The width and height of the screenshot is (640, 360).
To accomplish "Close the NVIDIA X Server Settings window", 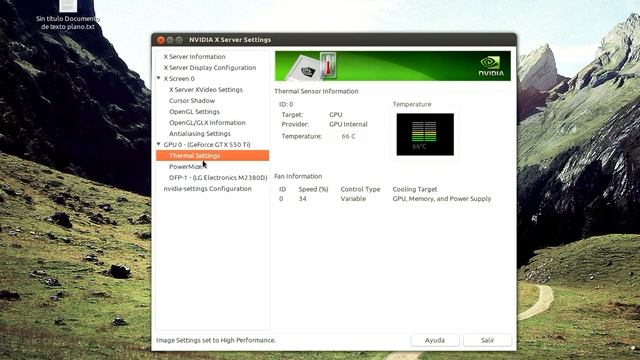I will point(160,40).
